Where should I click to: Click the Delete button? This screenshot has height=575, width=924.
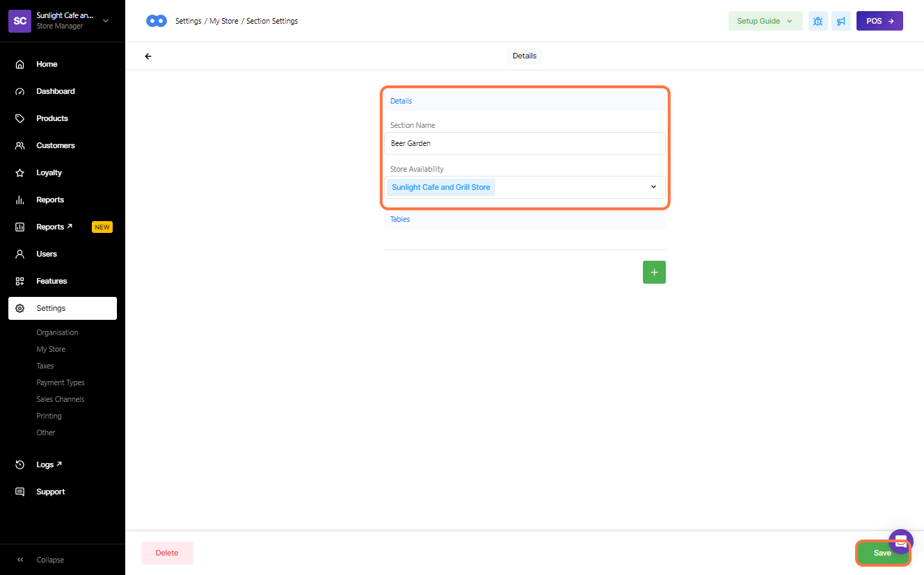tap(167, 553)
